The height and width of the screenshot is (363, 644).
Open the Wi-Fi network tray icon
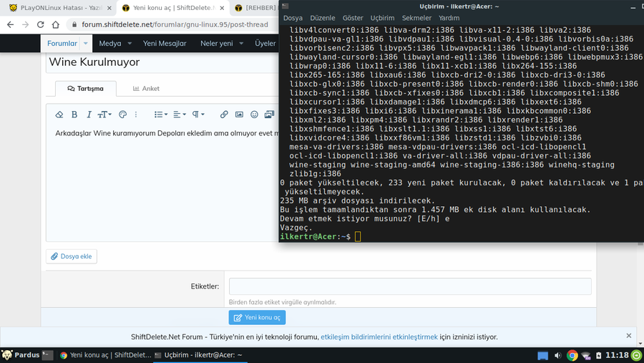coord(586,356)
